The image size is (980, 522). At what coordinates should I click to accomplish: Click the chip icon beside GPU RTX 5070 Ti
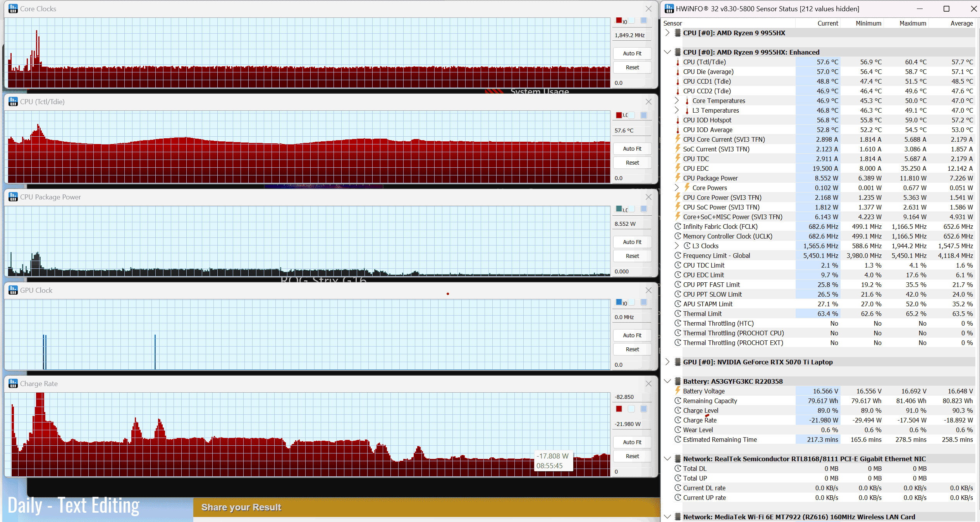pyautogui.click(x=678, y=362)
